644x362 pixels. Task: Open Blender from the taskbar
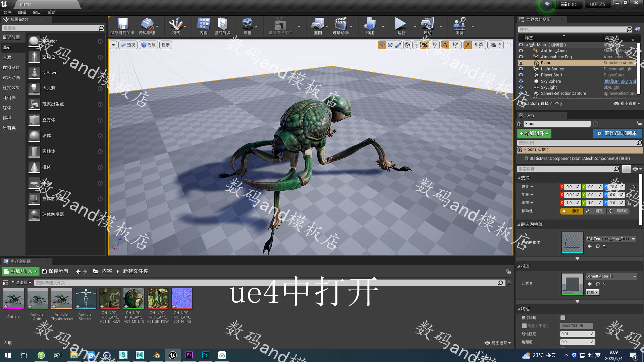tap(156, 355)
